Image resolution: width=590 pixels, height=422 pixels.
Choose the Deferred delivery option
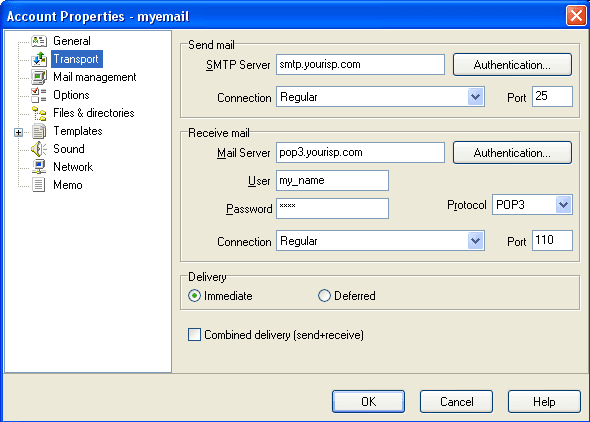point(324,296)
